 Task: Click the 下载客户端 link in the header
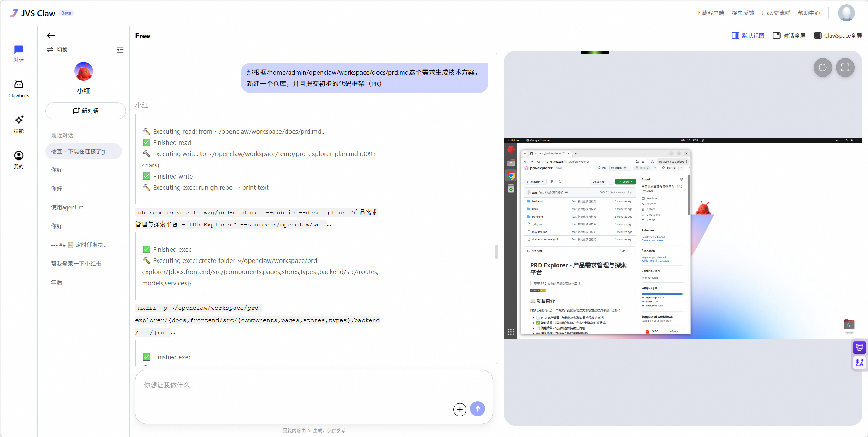click(x=710, y=13)
